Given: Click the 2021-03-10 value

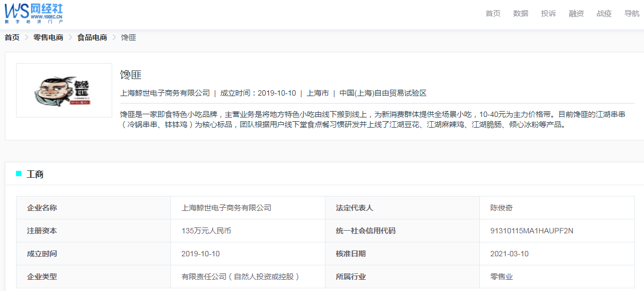Looking at the screenshot, I should tap(509, 254).
